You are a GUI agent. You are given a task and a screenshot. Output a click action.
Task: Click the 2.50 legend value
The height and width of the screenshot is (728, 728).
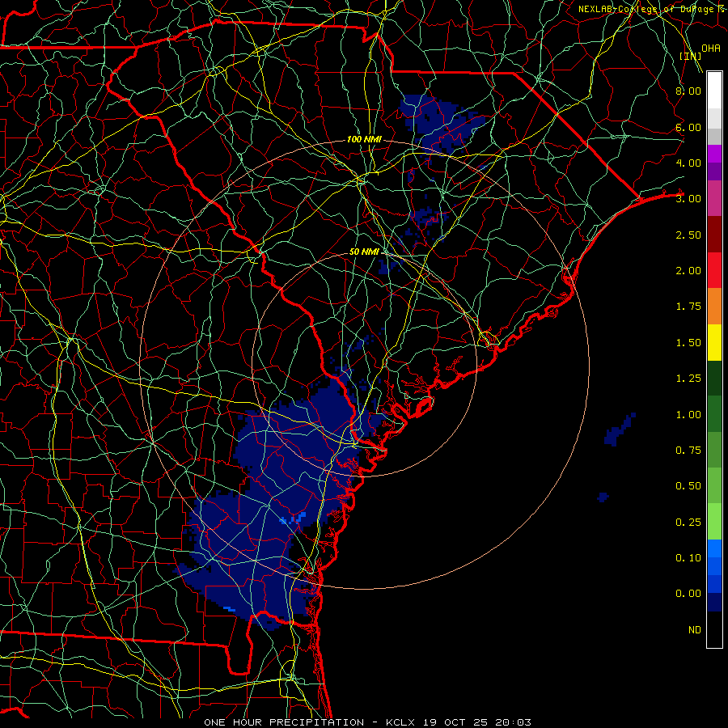click(688, 235)
